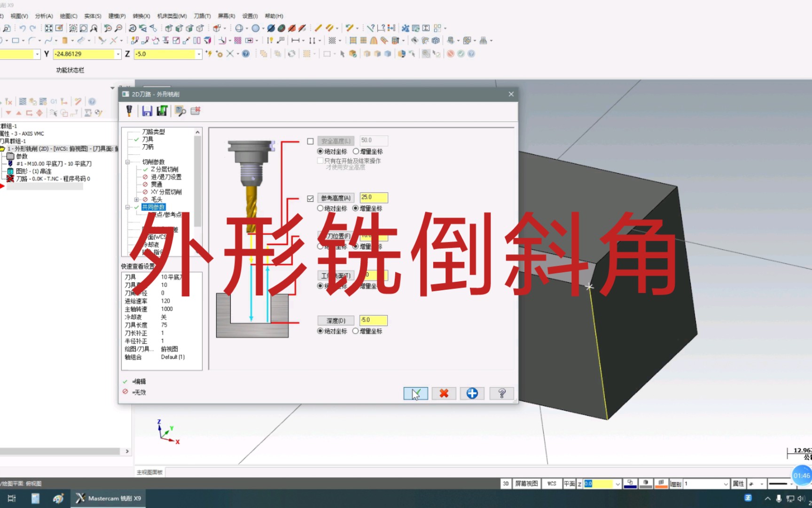
Task: Select 增量坐标 radio button under 深度
Action: coord(356,331)
